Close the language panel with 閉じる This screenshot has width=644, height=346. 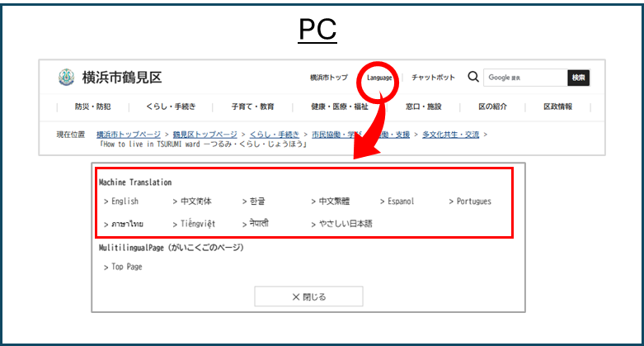(309, 296)
